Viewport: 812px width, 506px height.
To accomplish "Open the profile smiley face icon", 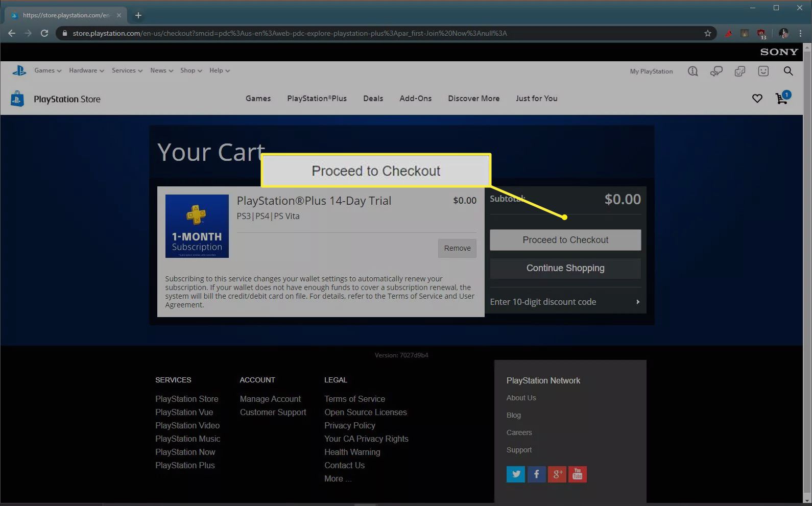I will click(763, 71).
